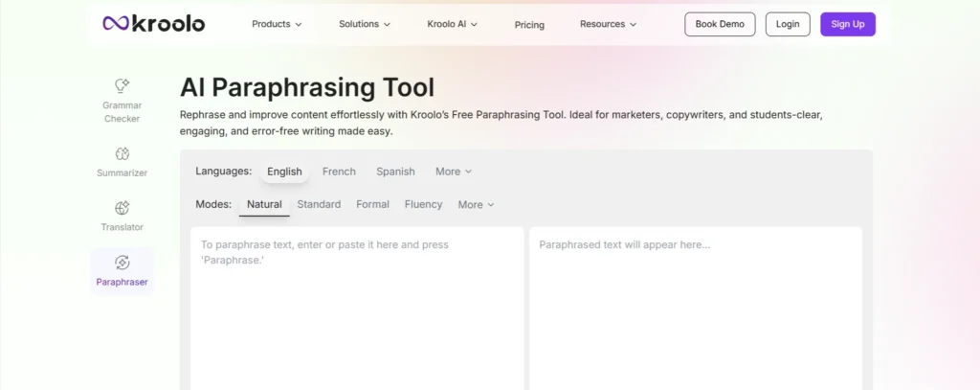
Task: Go to the Pricing page
Action: (x=529, y=25)
